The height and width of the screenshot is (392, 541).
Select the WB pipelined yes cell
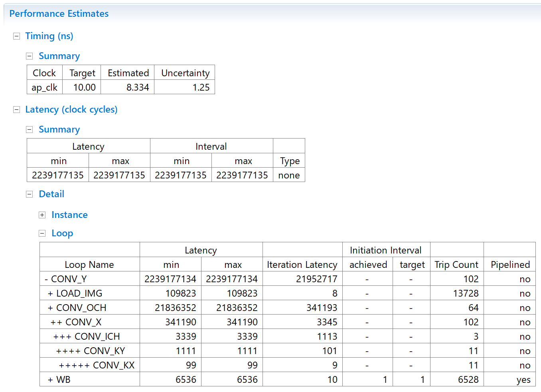(509, 379)
